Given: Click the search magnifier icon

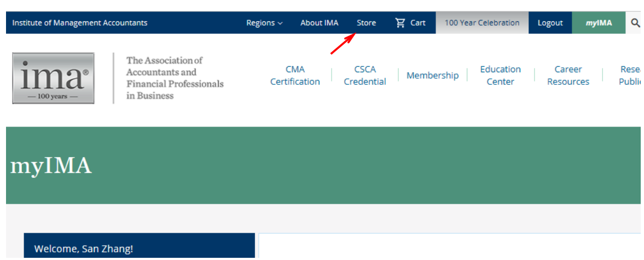Looking at the screenshot, I should (635, 23).
